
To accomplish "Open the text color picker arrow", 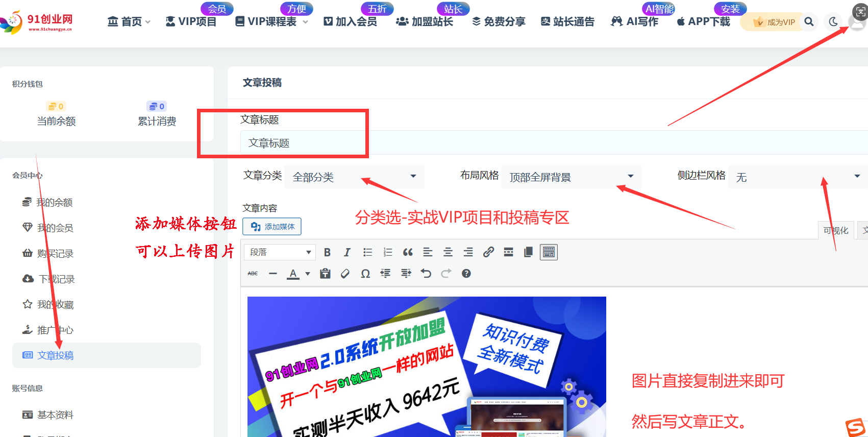I will click(307, 274).
